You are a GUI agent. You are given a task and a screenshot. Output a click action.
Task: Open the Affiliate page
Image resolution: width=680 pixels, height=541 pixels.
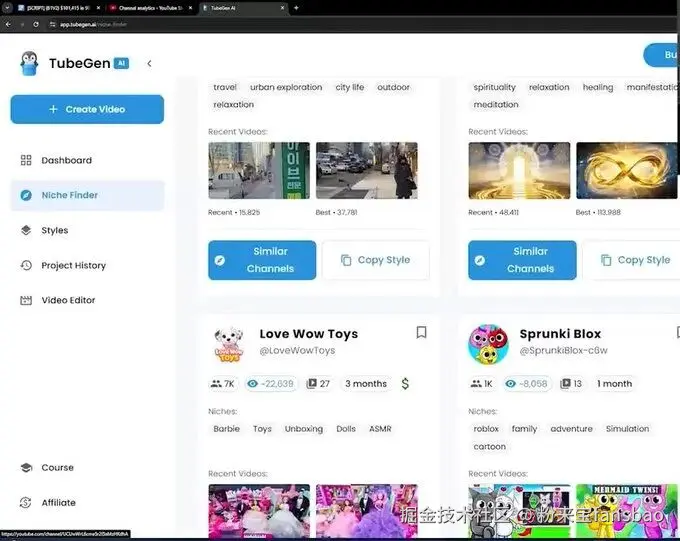tap(87, 502)
